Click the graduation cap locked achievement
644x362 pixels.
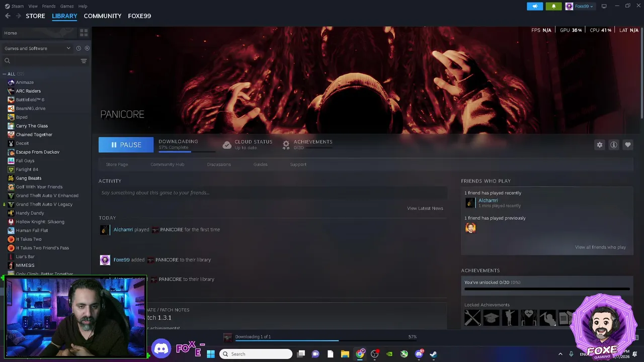click(x=492, y=318)
